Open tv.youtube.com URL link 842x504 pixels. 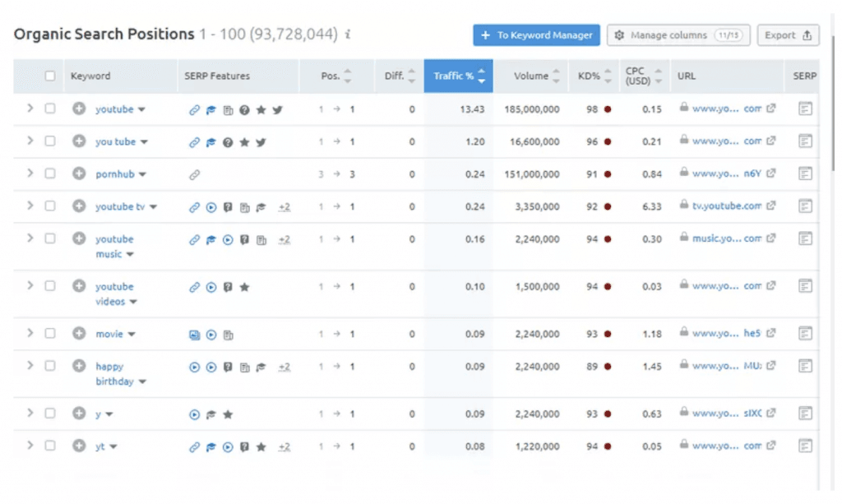pos(727,206)
